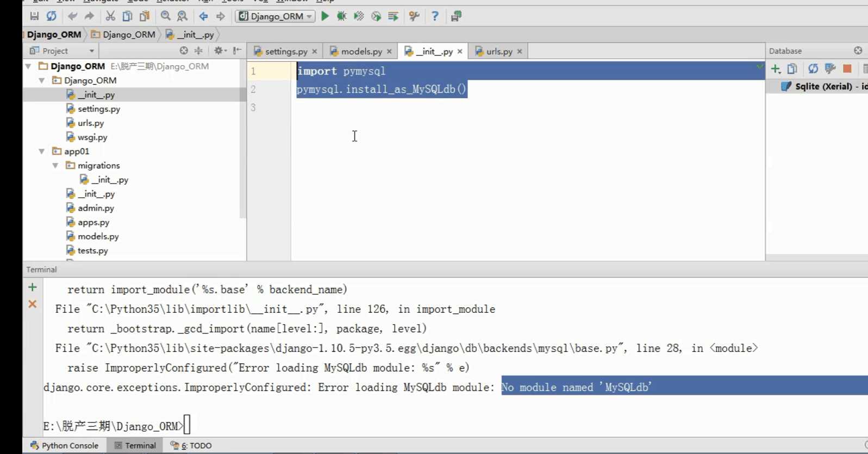Click the Run with Coverage icon

point(359,16)
